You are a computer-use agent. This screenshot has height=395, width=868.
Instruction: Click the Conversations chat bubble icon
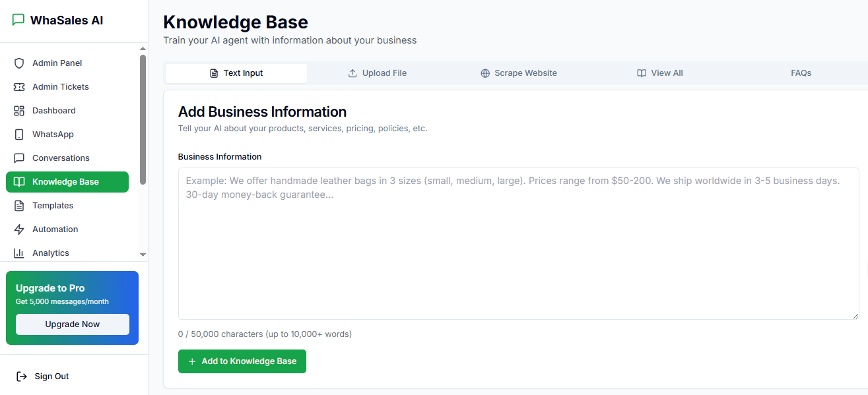(20, 158)
